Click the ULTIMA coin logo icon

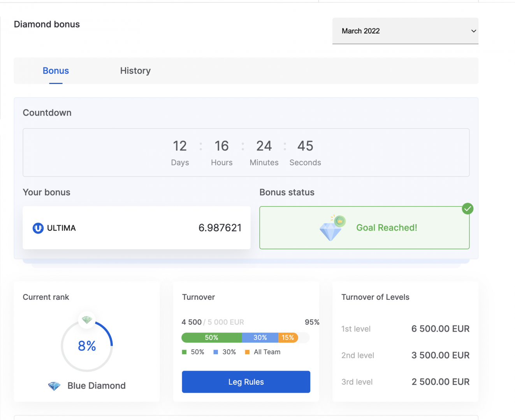pos(38,228)
